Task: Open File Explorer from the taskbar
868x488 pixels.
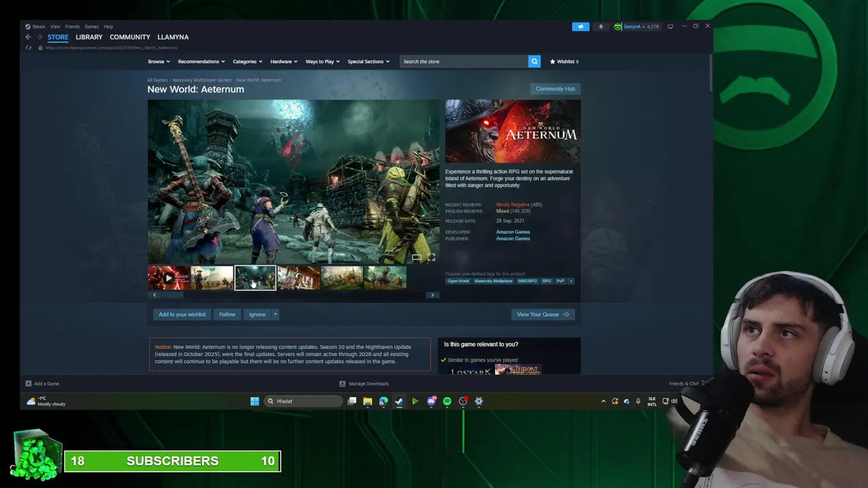Action: pyautogui.click(x=368, y=401)
